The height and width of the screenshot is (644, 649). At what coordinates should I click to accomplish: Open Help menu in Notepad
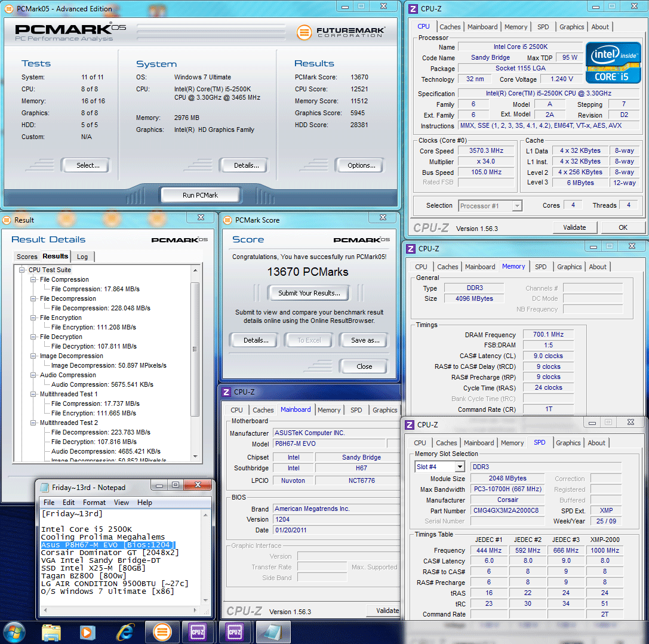(x=144, y=503)
